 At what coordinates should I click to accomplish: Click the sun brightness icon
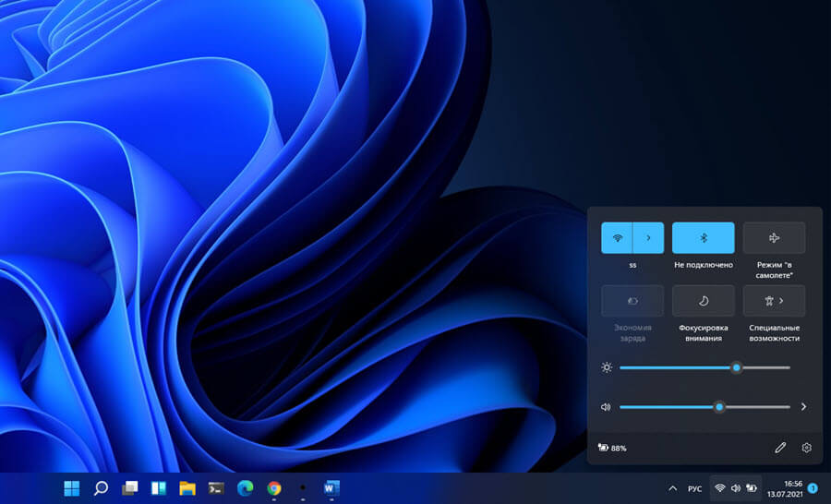607,367
